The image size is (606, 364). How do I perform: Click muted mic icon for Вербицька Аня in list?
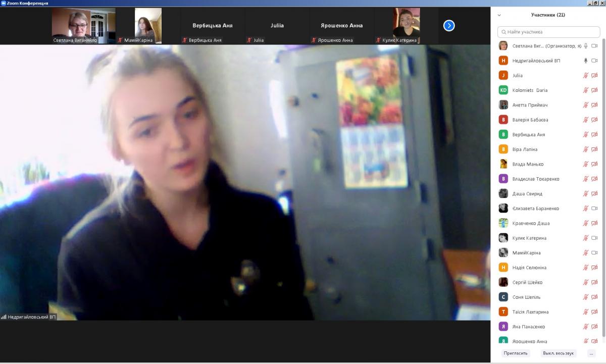point(586,134)
